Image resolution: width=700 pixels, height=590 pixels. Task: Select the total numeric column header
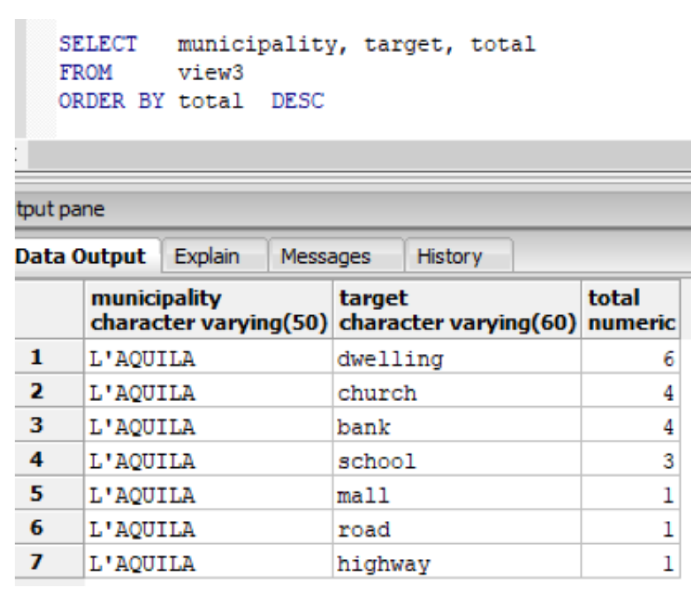(x=631, y=311)
